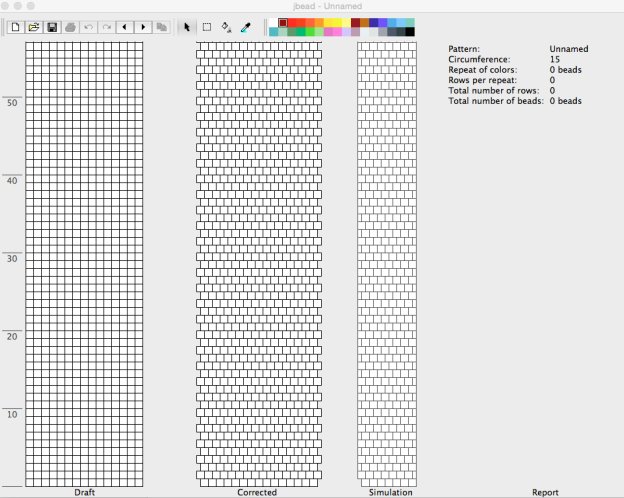Viewport: 624px width, 498px height.
Task: Click the 'Total number of rows:' label
Action: coord(494,90)
